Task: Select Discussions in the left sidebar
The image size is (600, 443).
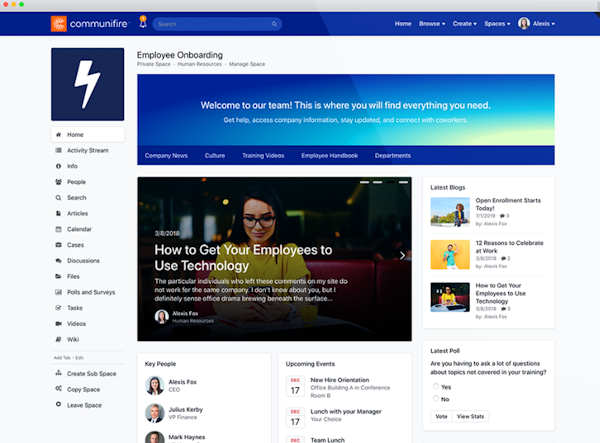Action: point(83,261)
